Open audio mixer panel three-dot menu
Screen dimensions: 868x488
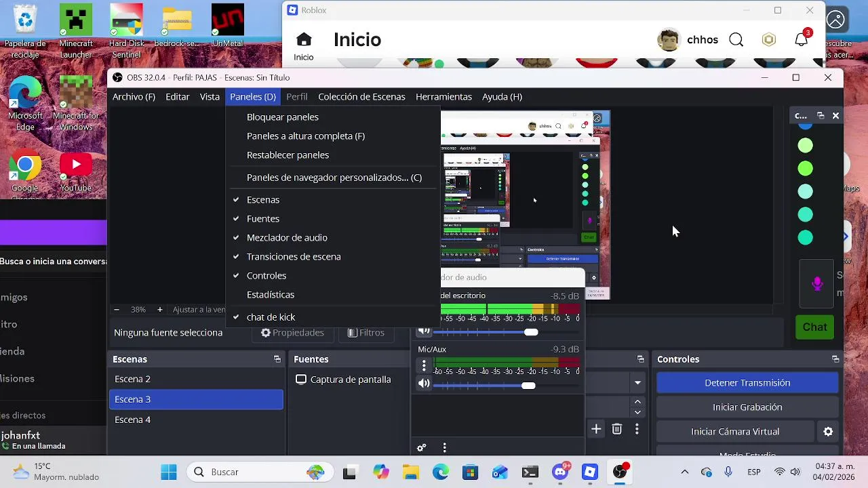pyautogui.click(x=445, y=447)
